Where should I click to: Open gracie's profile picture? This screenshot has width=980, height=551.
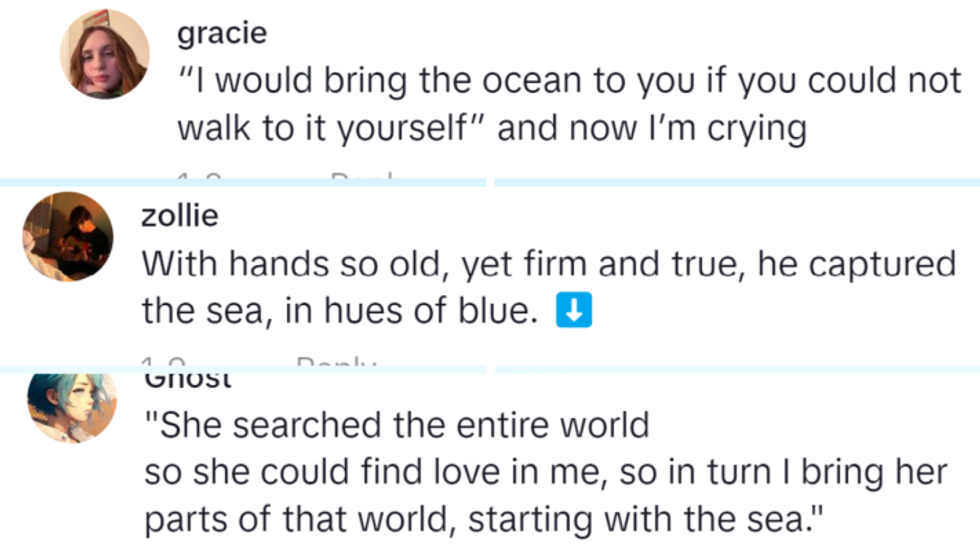(x=105, y=55)
